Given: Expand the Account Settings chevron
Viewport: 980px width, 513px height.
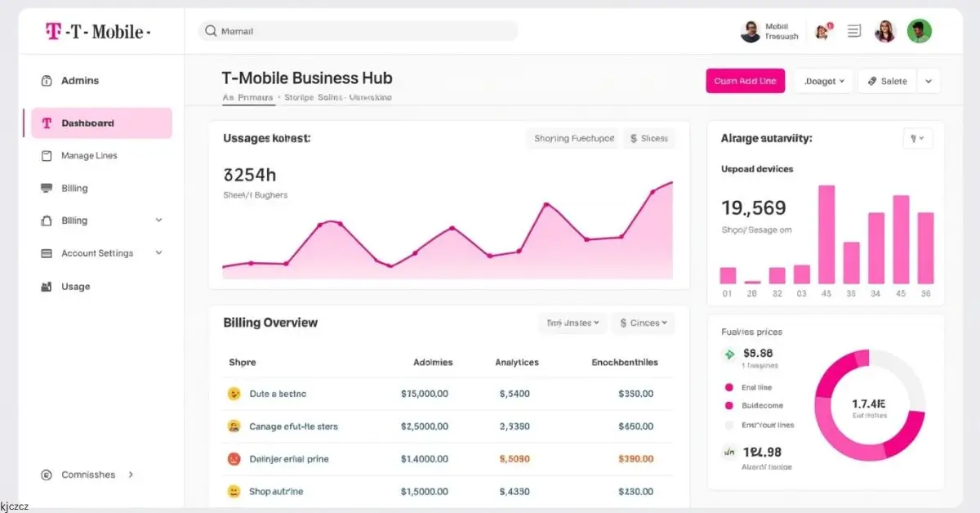Looking at the screenshot, I should click(158, 253).
